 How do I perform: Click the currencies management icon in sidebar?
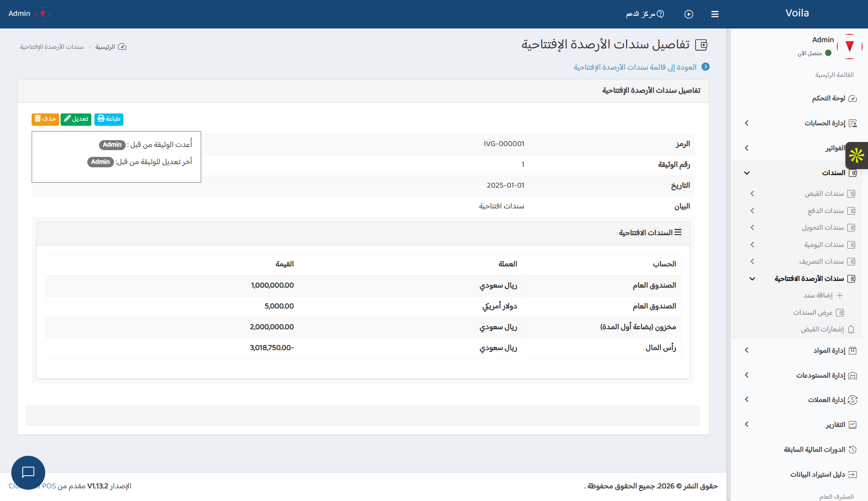pos(853,400)
